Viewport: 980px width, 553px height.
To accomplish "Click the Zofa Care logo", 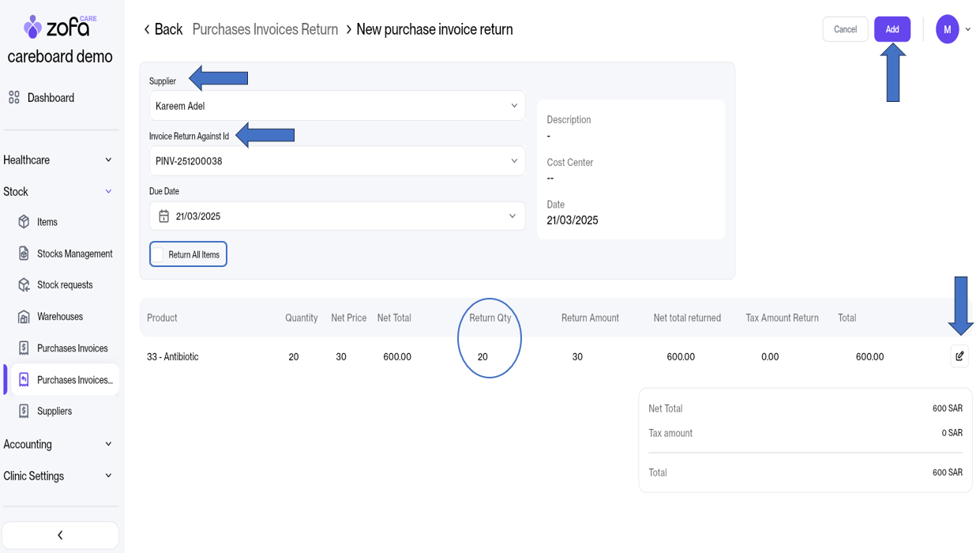I will [60, 27].
